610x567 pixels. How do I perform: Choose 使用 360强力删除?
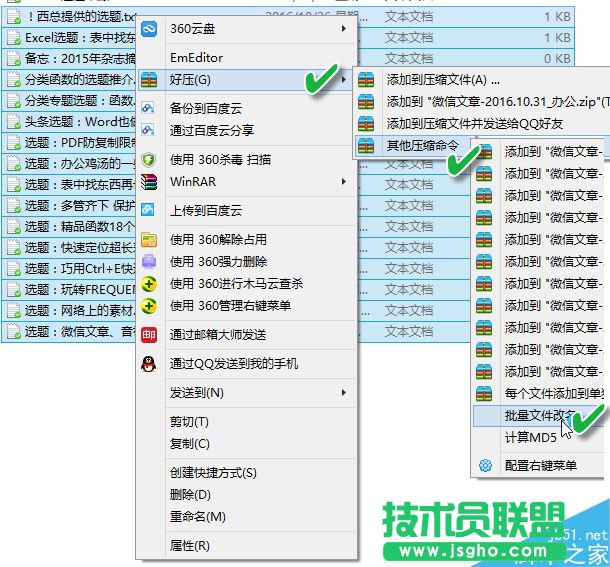[x=218, y=262]
